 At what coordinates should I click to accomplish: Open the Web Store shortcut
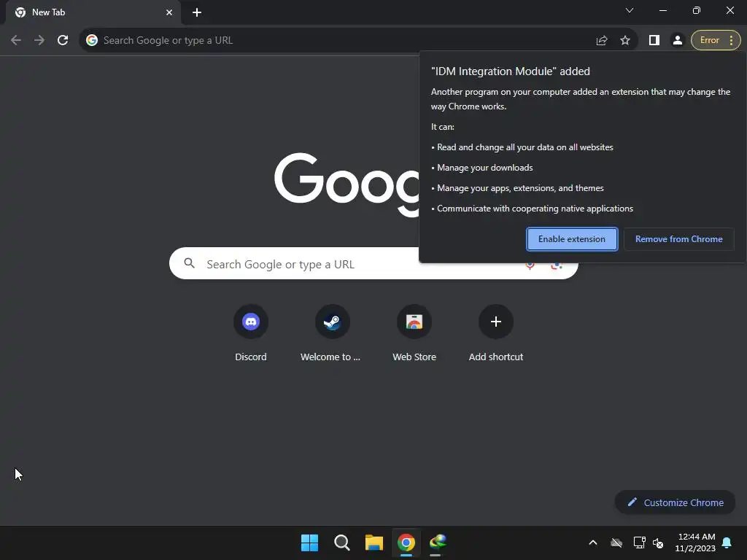pyautogui.click(x=414, y=332)
